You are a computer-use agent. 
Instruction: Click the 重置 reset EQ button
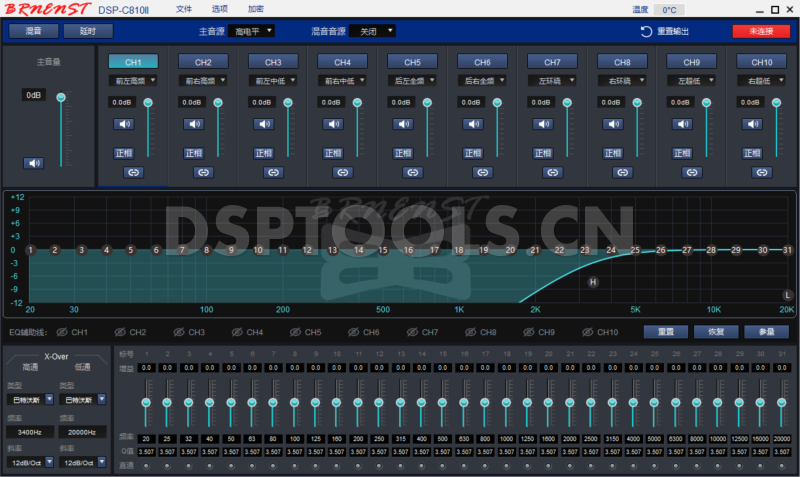(665, 332)
